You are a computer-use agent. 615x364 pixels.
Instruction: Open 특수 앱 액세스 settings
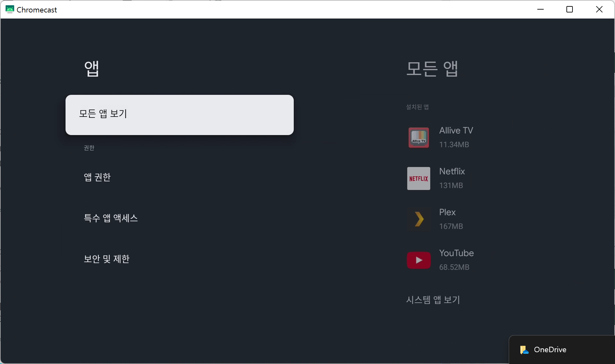click(111, 218)
